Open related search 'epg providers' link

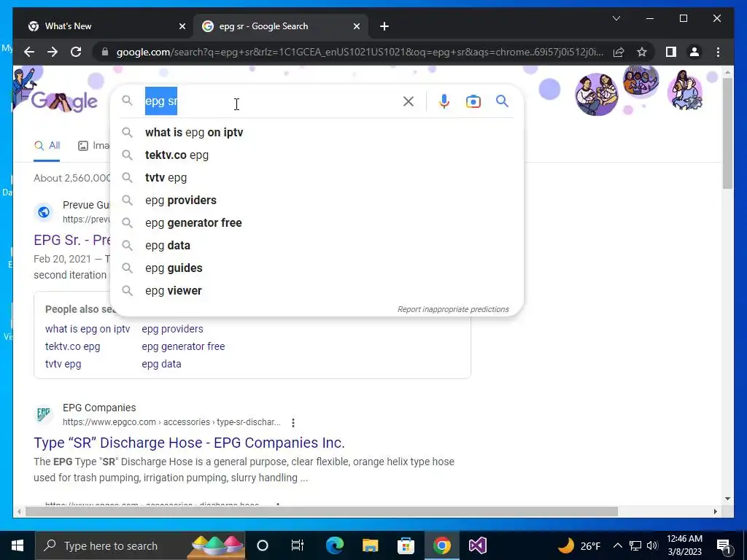tap(172, 329)
